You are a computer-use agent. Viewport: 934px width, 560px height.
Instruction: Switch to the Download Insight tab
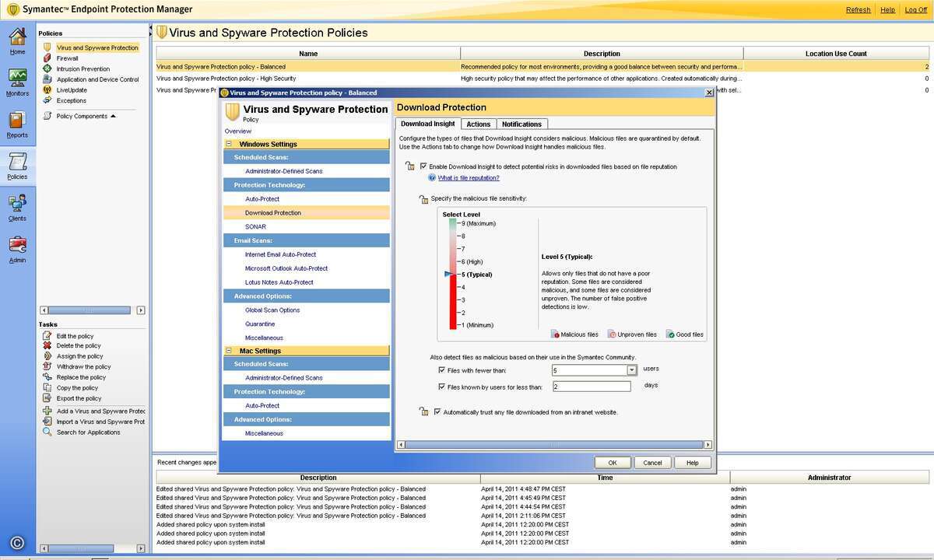[428, 124]
